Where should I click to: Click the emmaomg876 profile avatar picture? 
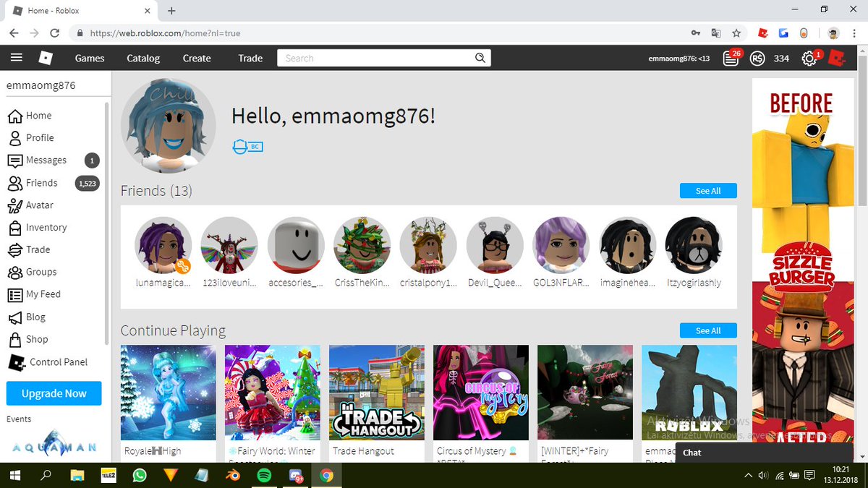[169, 126]
